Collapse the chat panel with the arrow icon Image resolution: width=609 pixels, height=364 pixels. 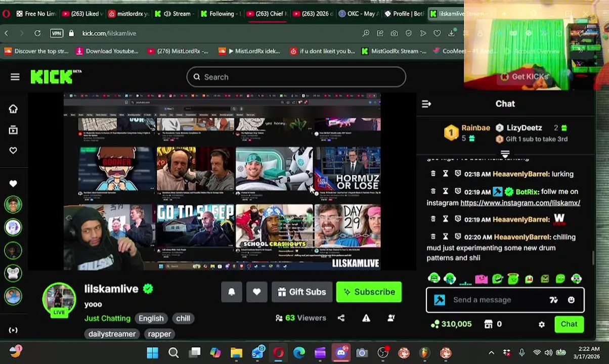[426, 104]
